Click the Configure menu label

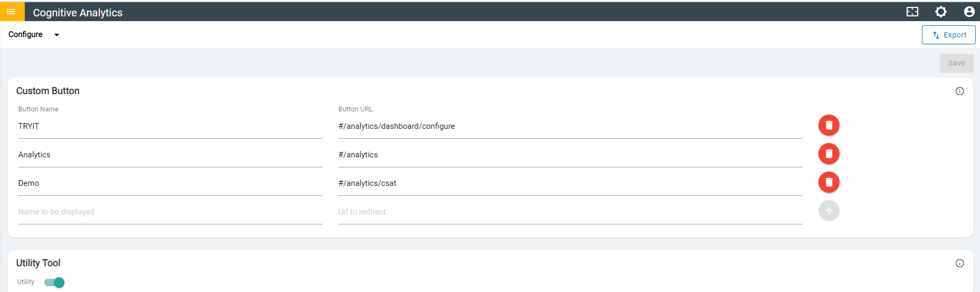[25, 34]
